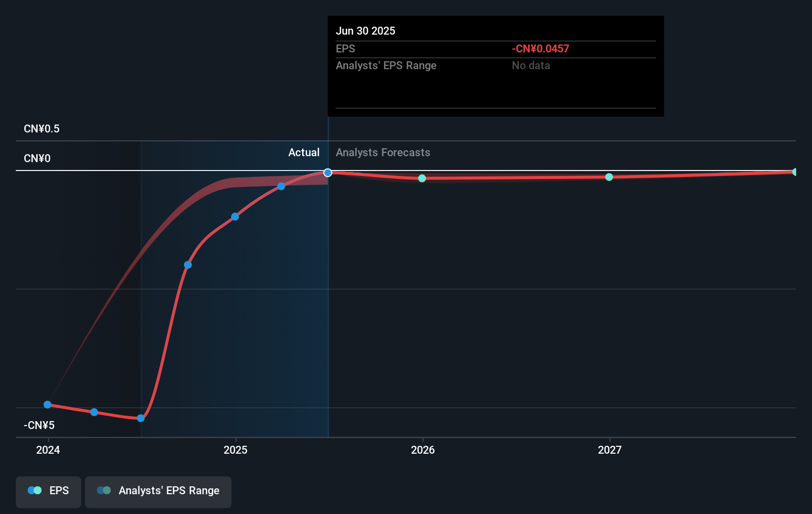812x514 pixels.
Task: Click the 'Actual' region label
Action: [304, 152]
